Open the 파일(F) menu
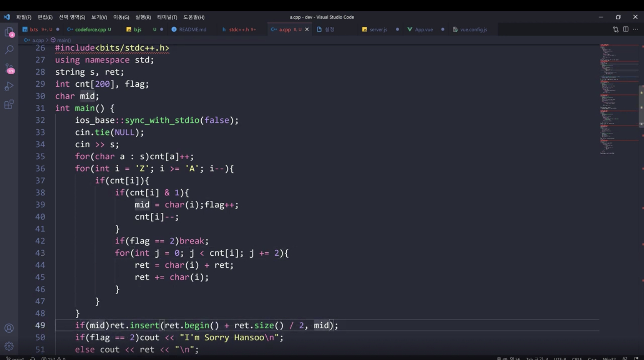644x360 pixels. click(23, 17)
